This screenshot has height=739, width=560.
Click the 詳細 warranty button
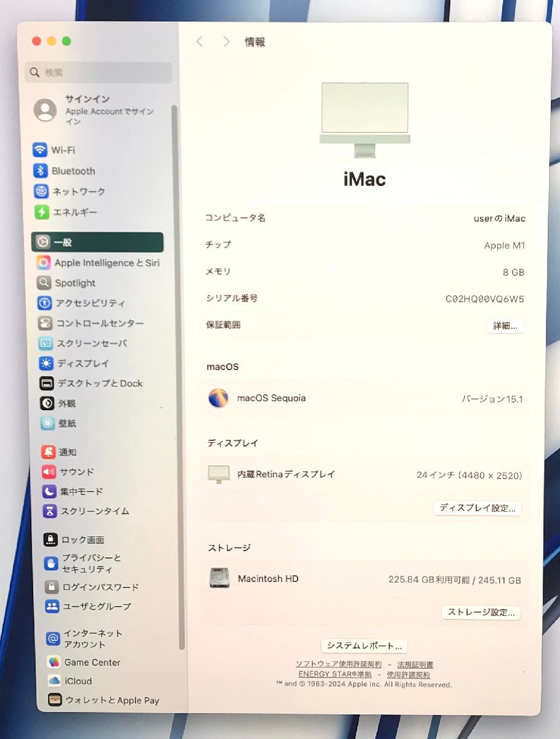[505, 326]
